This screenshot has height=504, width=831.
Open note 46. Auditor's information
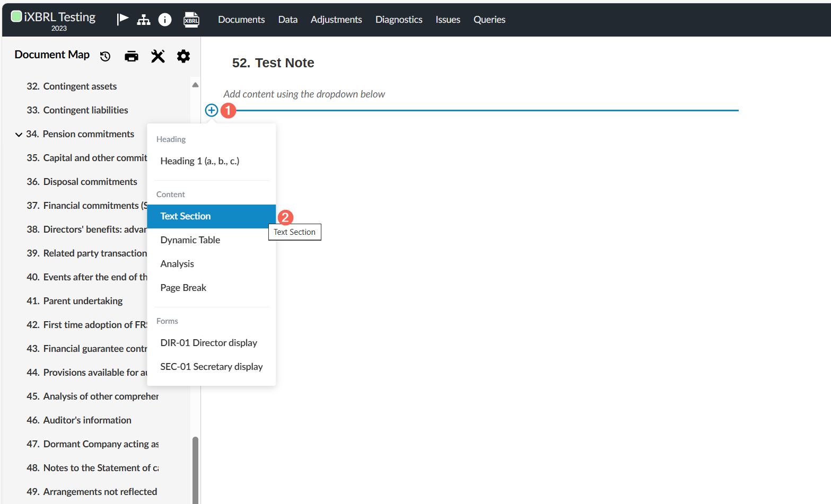coord(79,420)
